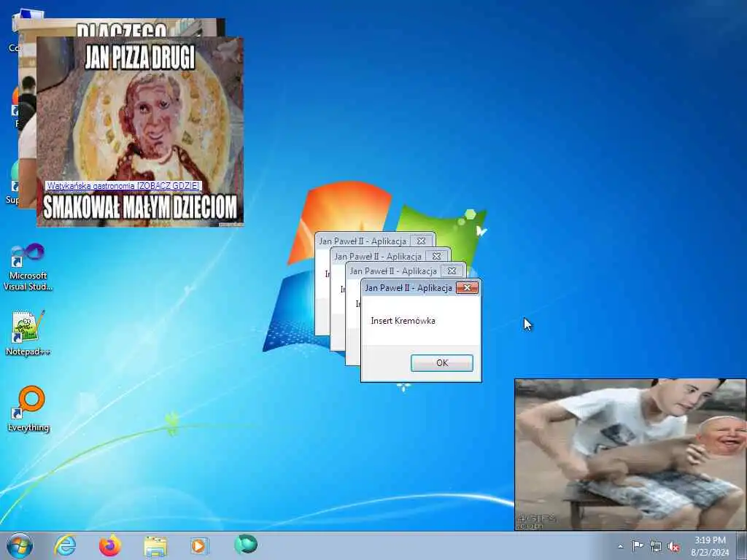747x560 pixels.
Task: Open Windows Media Player from the taskbar
Action: point(198,545)
